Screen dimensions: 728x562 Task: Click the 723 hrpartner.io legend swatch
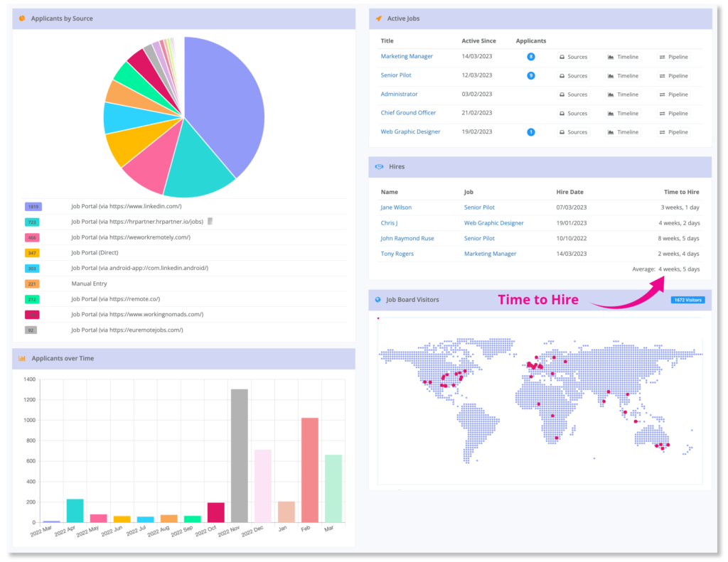32,222
